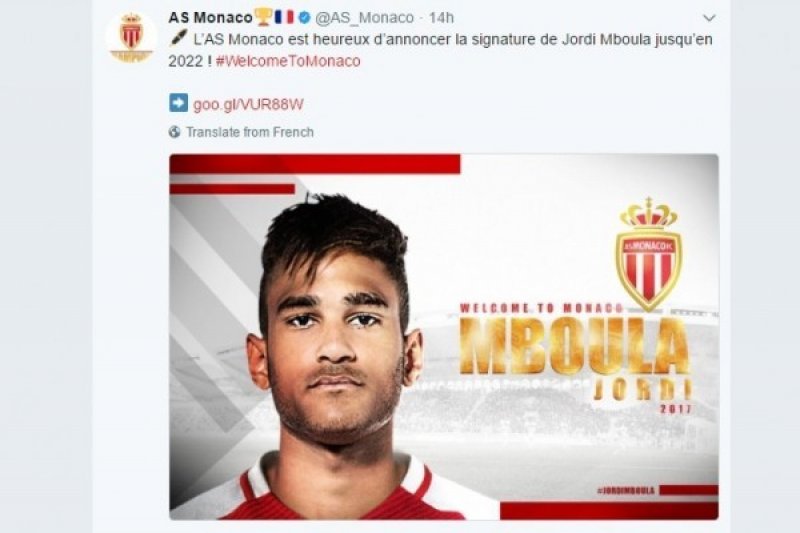Click the Welcome to Monaco banner text
This screenshot has height=533, width=800.
pos(541,308)
